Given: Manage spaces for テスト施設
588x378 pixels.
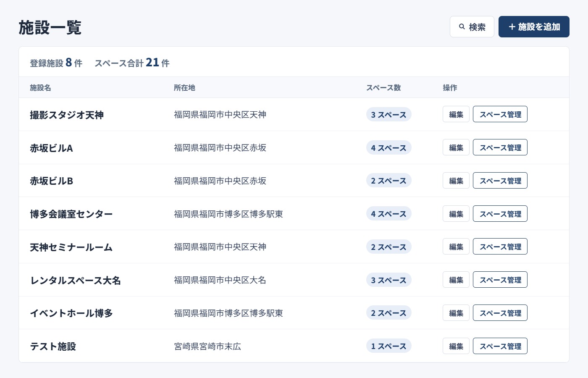Looking at the screenshot, I should 500,346.
